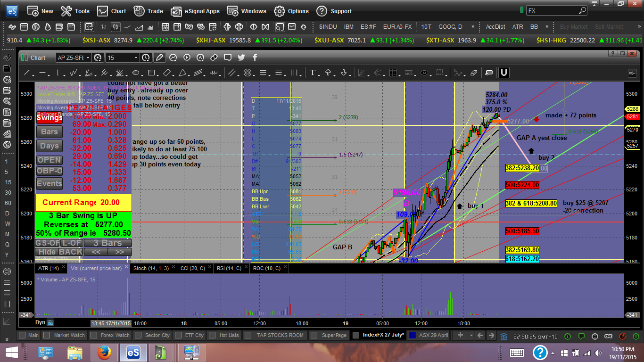Screen dimensions: 644x362
Task: Pick the up arrow marker tool
Action: pyautogui.click(x=328, y=73)
